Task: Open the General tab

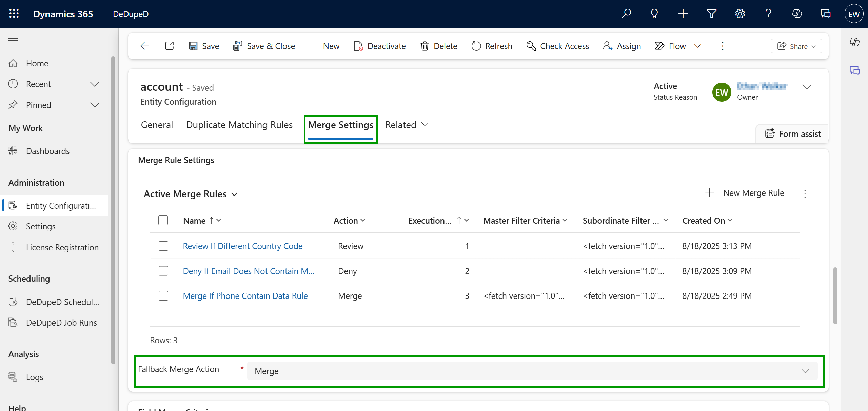Action: pos(157,125)
